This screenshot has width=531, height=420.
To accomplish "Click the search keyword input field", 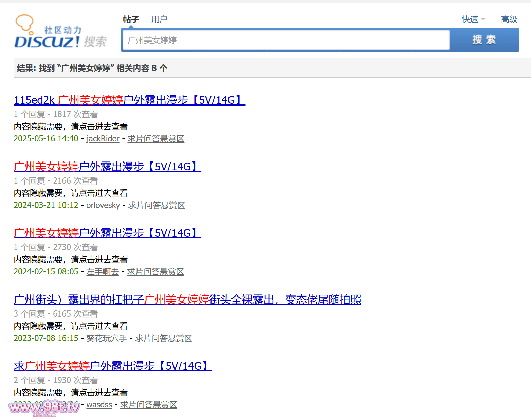I will (x=285, y=40).
